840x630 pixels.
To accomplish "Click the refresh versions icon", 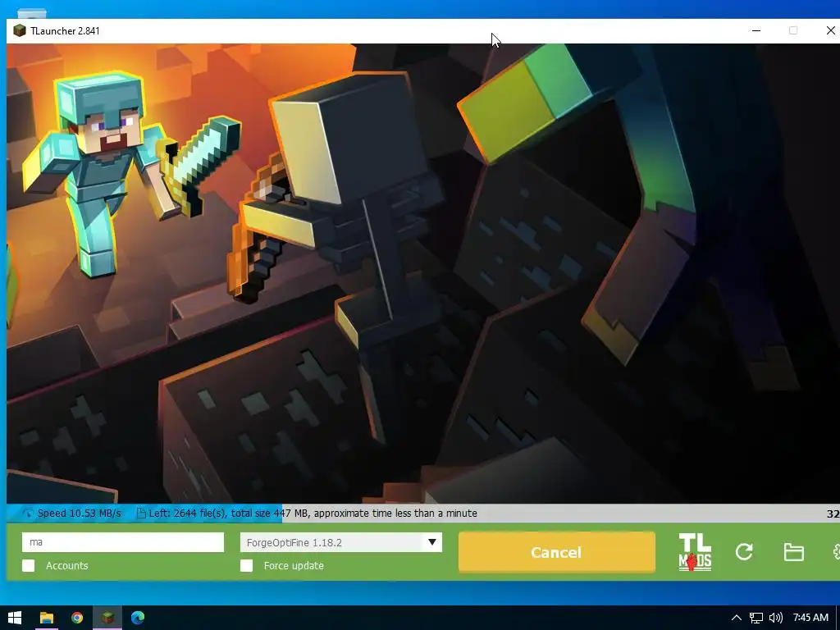I will 744,552.
